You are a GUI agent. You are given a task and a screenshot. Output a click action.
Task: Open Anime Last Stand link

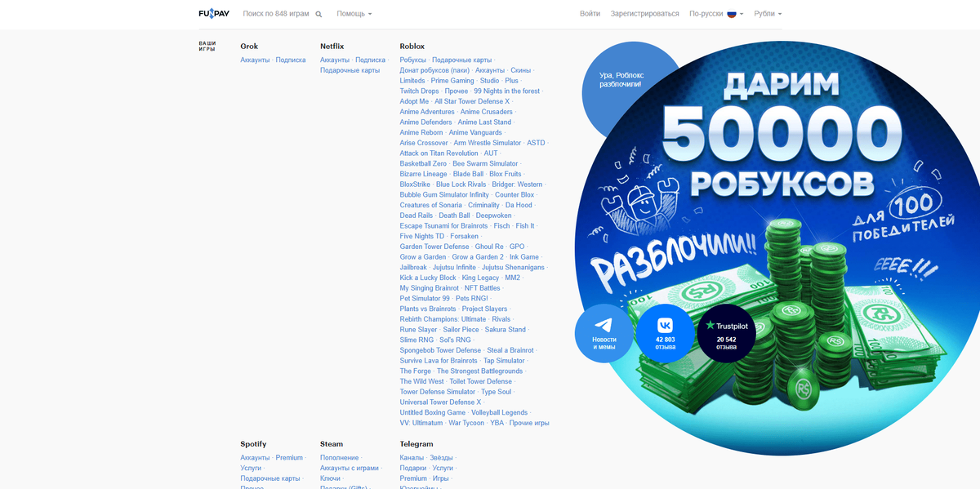pyautogui.click(x=484, y=122)
